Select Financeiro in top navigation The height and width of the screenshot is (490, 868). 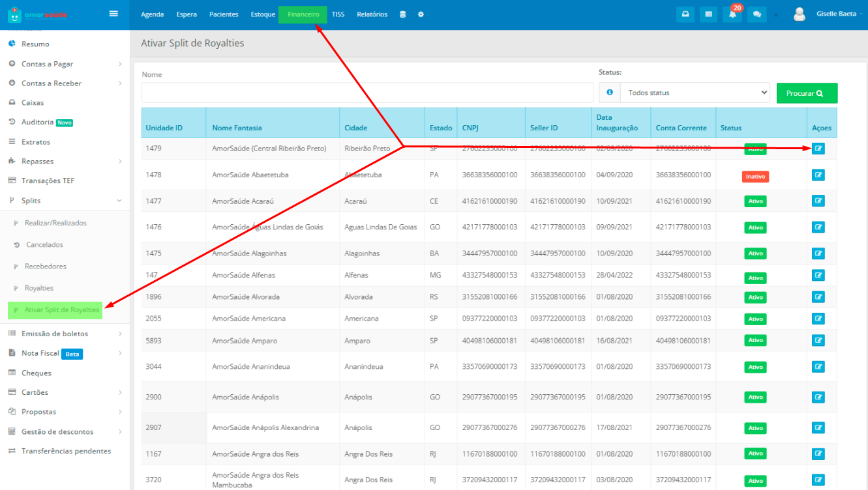tap(303, 14)
